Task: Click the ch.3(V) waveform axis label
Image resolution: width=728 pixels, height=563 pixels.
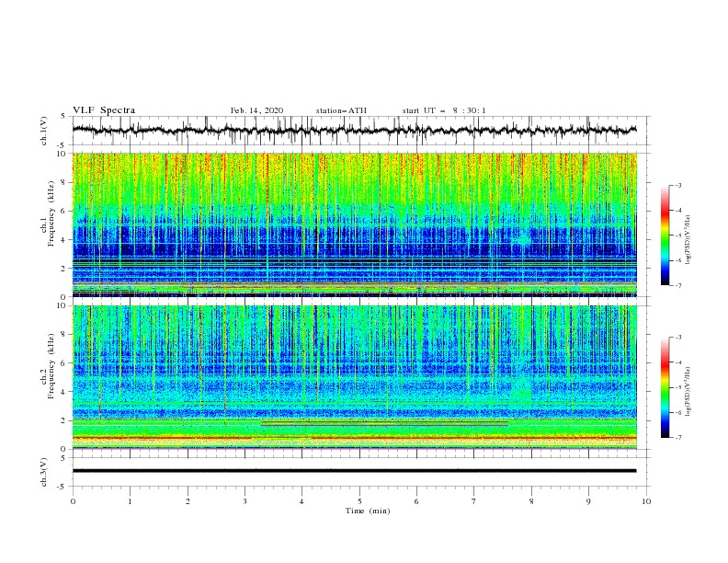Action: (44, 472)
